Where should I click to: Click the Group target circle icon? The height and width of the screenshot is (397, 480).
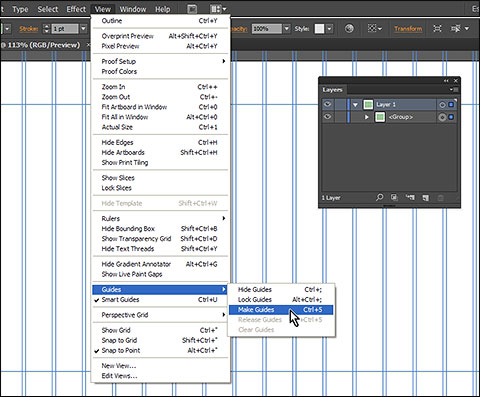(x=442, y=117)
